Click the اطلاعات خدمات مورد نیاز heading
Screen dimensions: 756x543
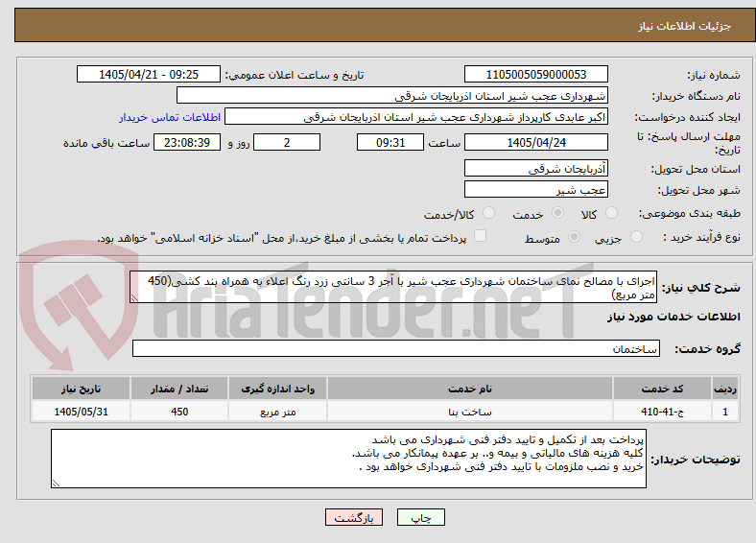coord(673,317)
